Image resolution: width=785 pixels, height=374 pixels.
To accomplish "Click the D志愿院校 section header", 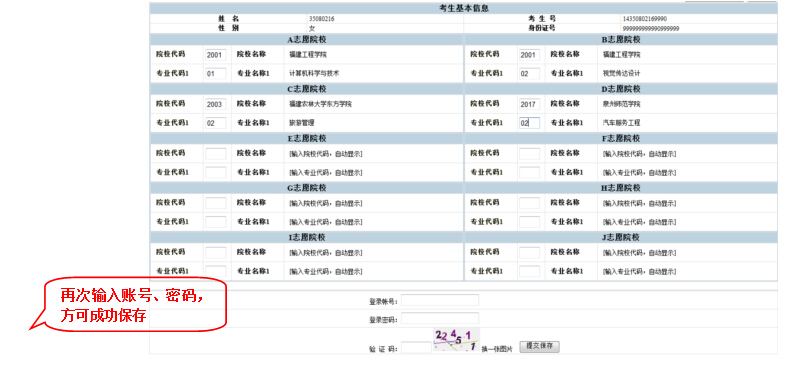I will pyautogui.click(x=621, y=89).
